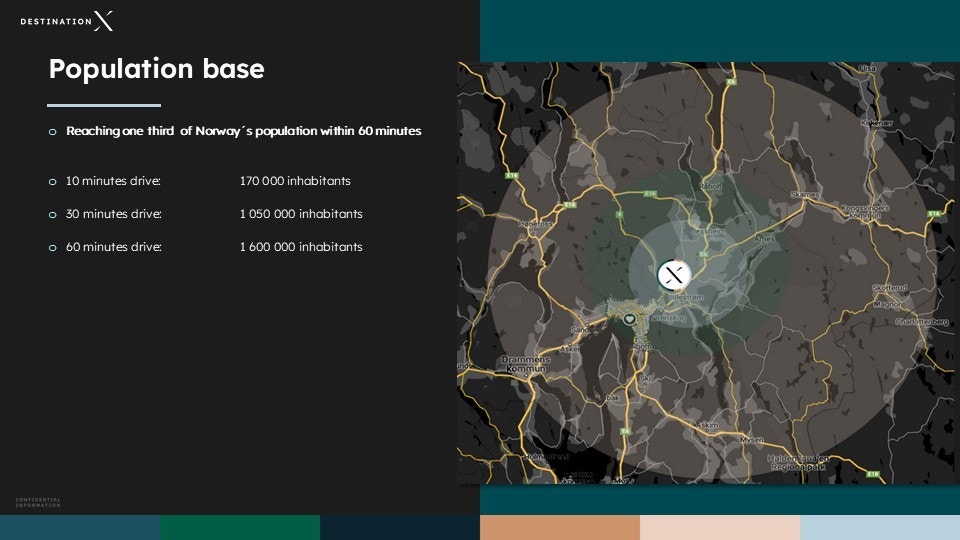This screenshot has height=540, width=960.
Task: Click the 'Asker' map label
Action: 570,348
